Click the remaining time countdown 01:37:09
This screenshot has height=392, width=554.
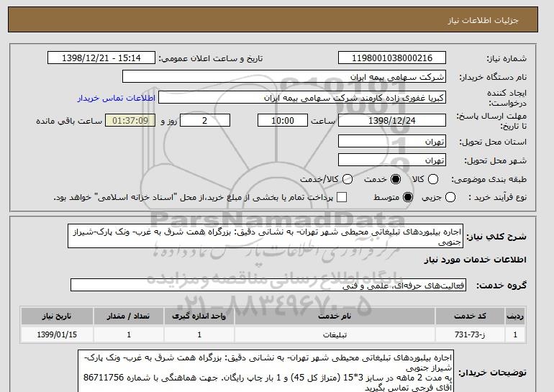pos(130,120)
